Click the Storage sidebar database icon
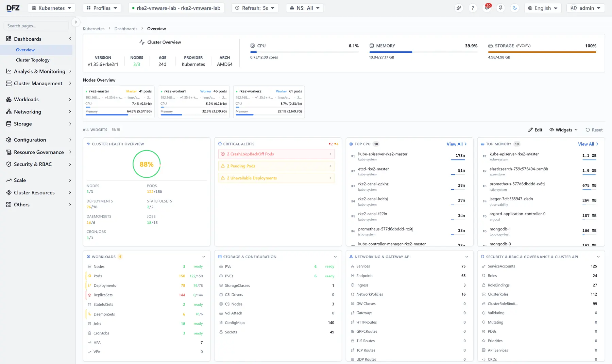The height and width of the screenshot is (364, 612). point(9,124)
